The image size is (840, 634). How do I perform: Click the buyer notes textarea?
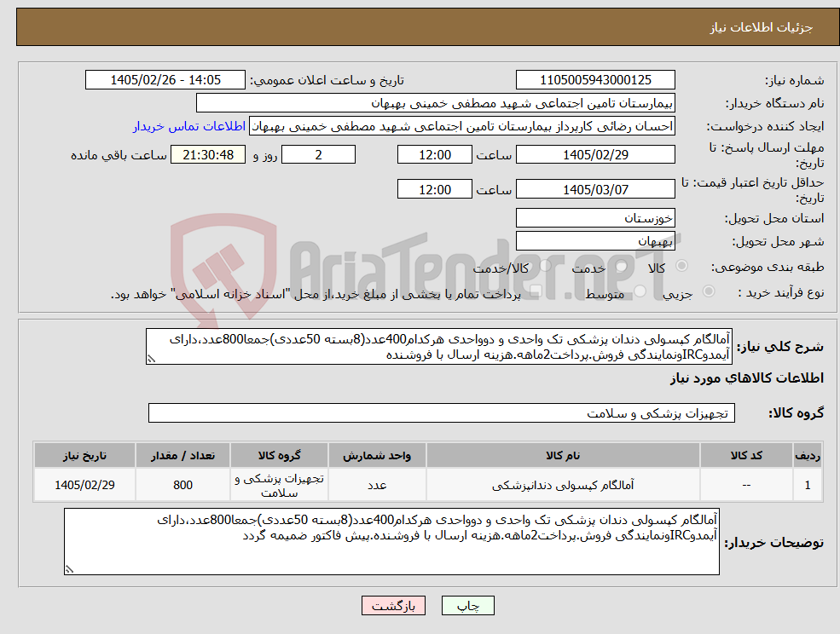click(391, 541)
